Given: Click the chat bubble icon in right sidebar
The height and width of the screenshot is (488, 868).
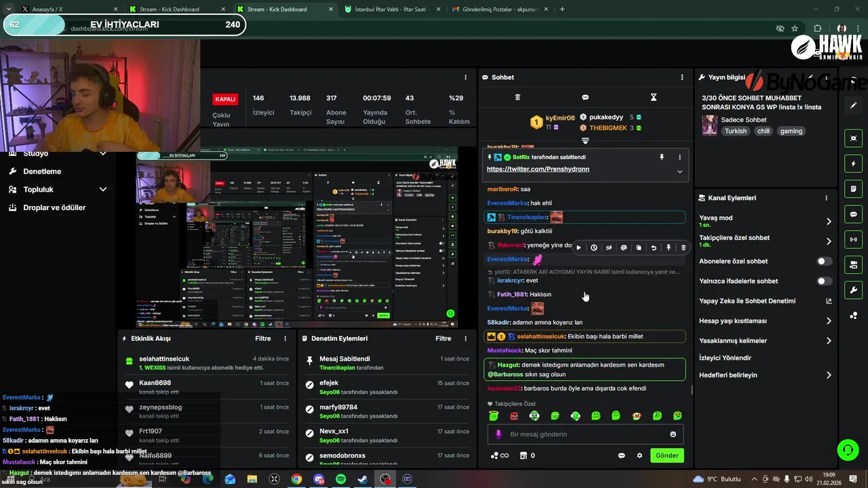Looking at the screenshot, I should (854, 214).
